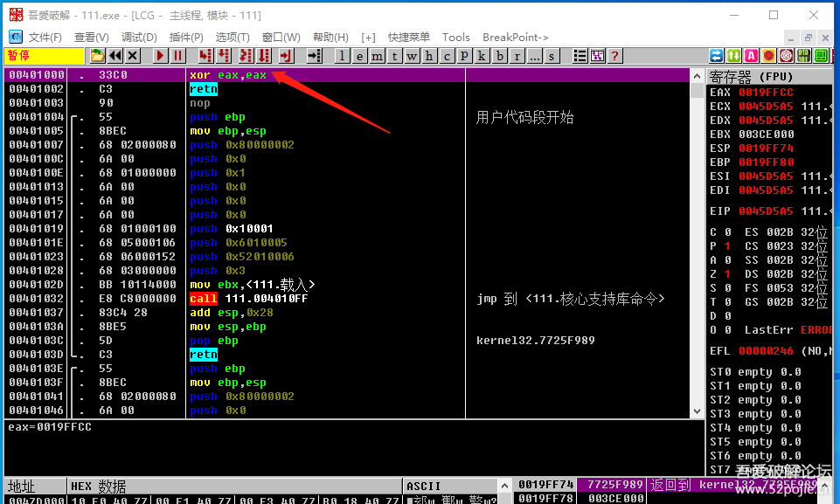This screenshot has width=840, height=504.
Task: Open the 快捷菜单 shortcut menu
Action: (x=409, y=38)
